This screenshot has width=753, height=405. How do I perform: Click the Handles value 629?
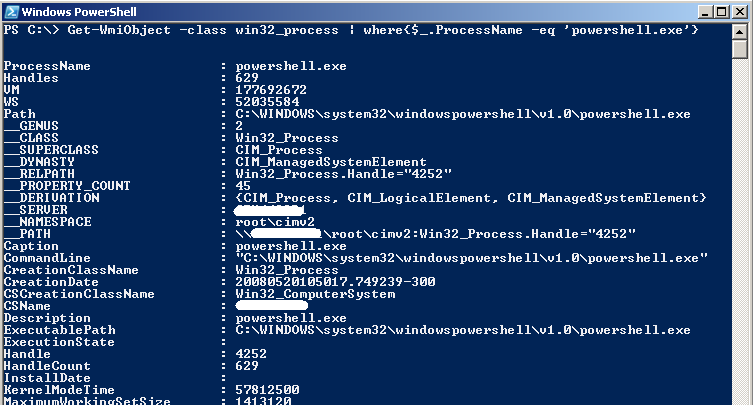tap(247, 78)
